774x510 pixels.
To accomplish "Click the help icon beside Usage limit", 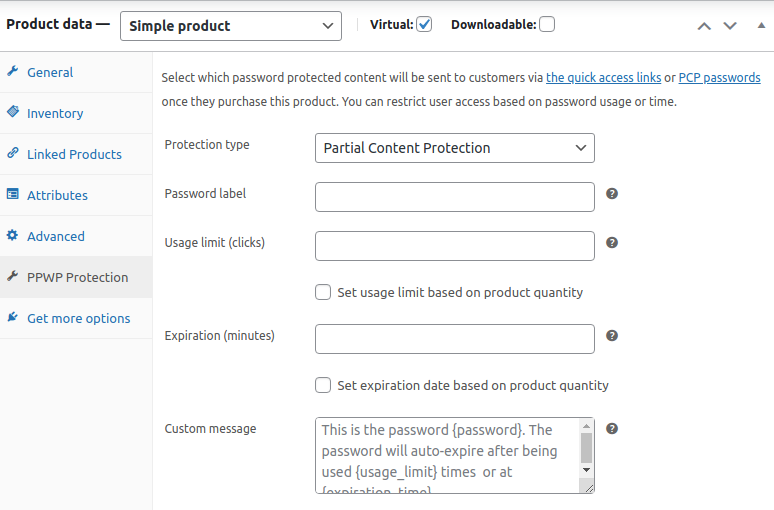I will tap(612, 242).
